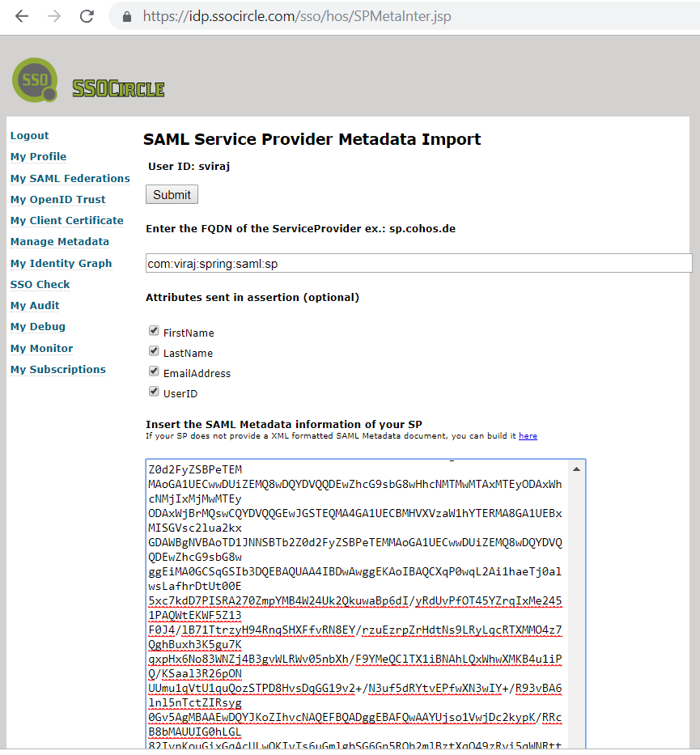Uncheck the FirstName attribute
Image resolution: width=700 pixels, height=755 pixels.
153,330
